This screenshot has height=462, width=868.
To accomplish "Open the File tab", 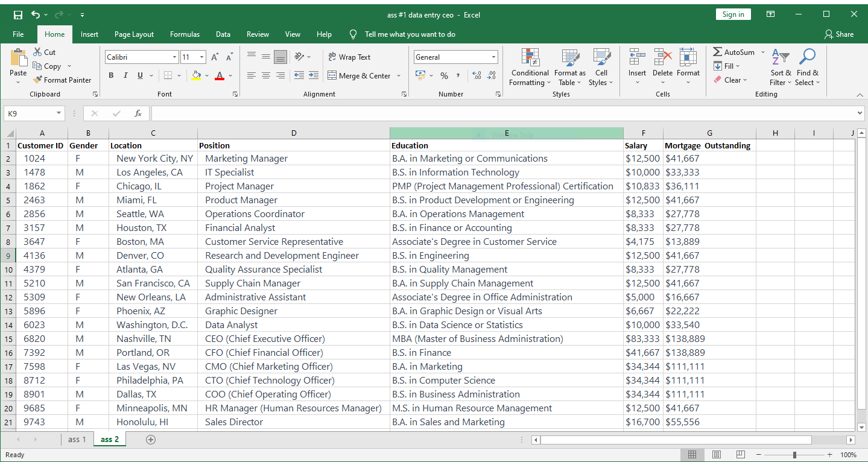I will pos(18,34).
